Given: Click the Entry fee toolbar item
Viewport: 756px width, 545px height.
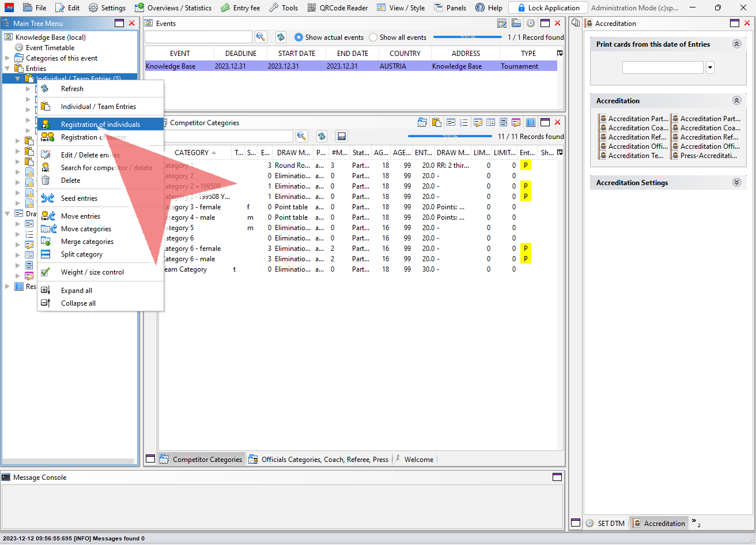Looking at the screenshot, I should click(x=240, y=7).
